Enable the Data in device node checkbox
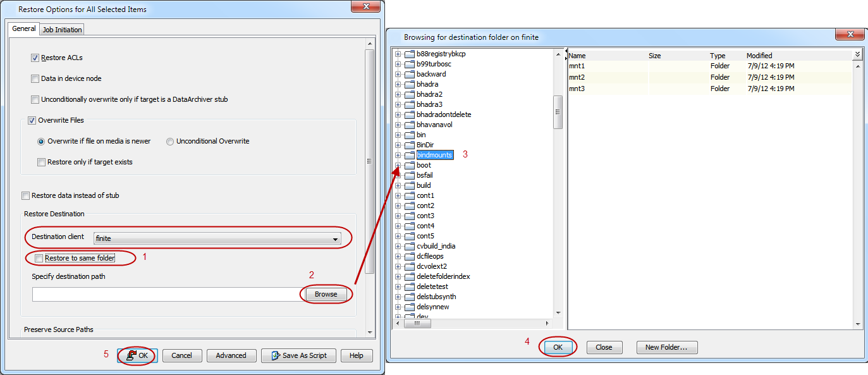Screen dimensions: 868x375 (x=35, y=78)
